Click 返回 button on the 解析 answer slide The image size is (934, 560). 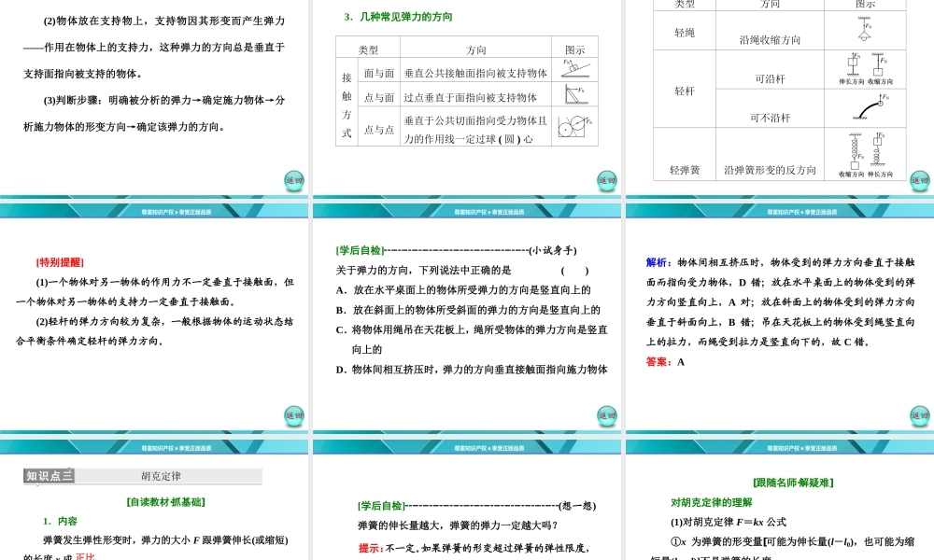tap(920, 416)
